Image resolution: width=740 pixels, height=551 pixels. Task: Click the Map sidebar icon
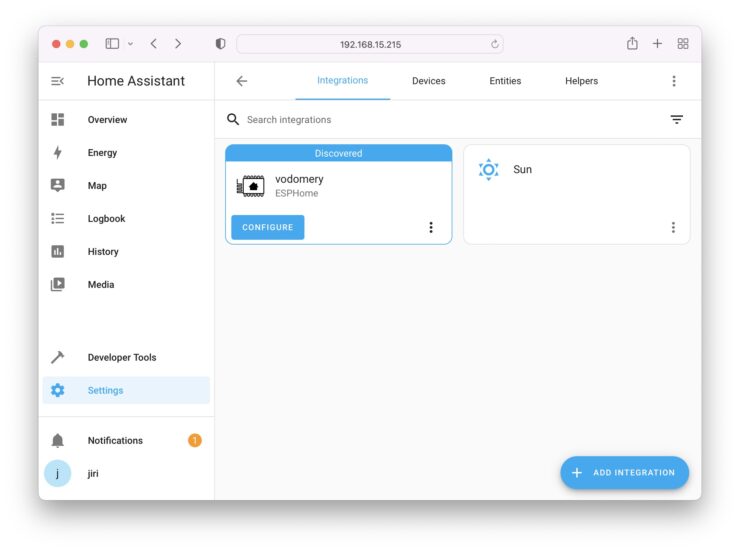pyautogui.click(x=58, y=185)
